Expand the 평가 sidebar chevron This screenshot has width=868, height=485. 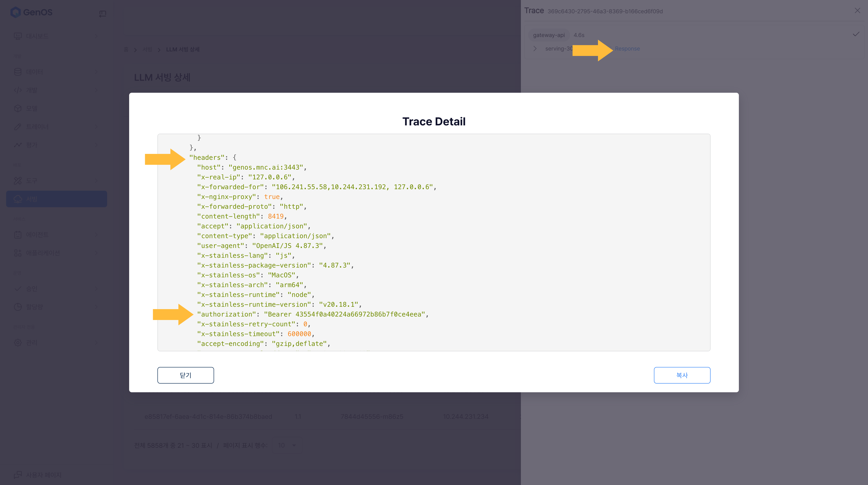point(96,145)
